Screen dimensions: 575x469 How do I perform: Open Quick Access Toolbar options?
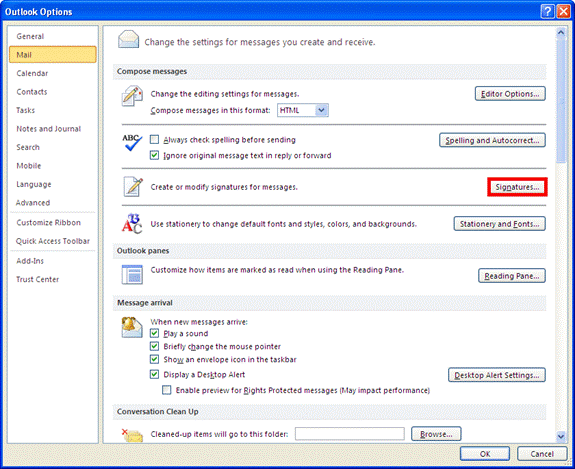pyautogui.click(x=52, y=241)
